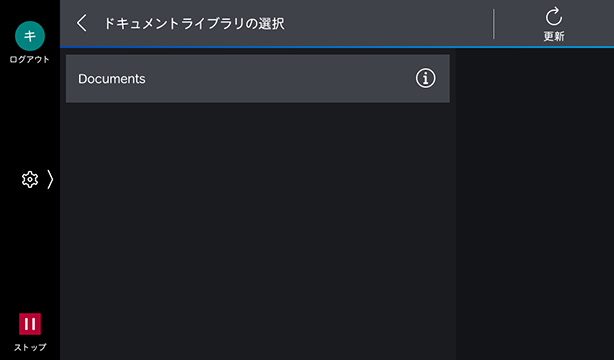Expand the side panel with the chevron
The image size is (614, 360).
[x=50, y=179]
